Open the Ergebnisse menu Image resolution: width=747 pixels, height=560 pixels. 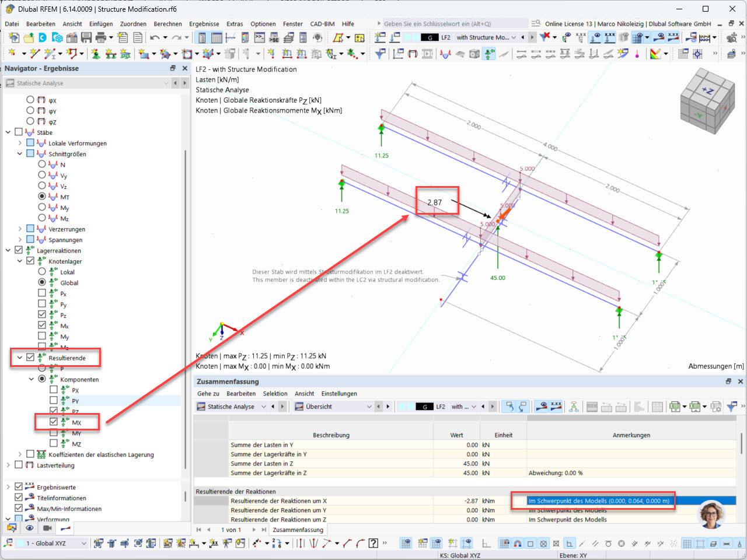pyautogui.click(x=204, y=24)
